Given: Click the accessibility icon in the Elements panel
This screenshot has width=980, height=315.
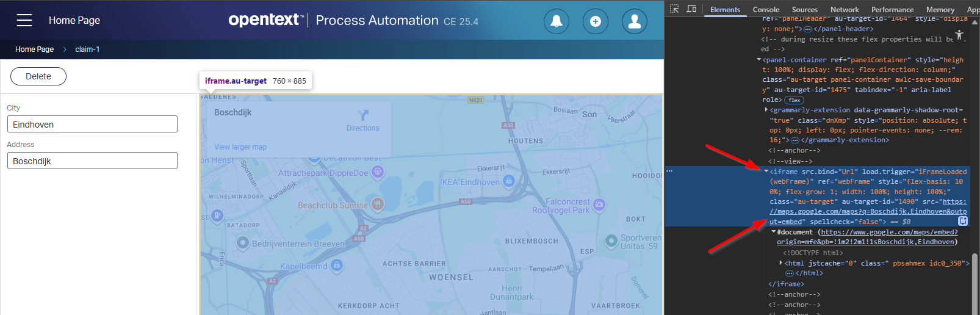Looking at the screenshot, I should [959, 35].
